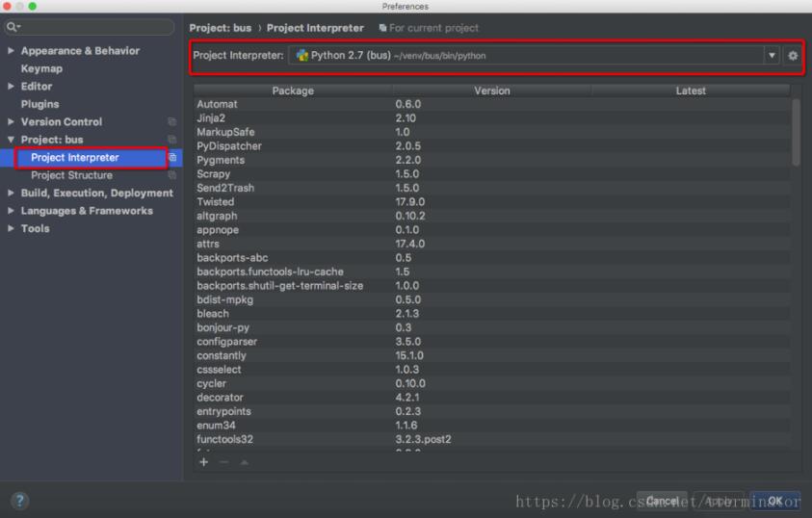Open Version Control settings label
This screenshot has width=812, height=518.
62,121
